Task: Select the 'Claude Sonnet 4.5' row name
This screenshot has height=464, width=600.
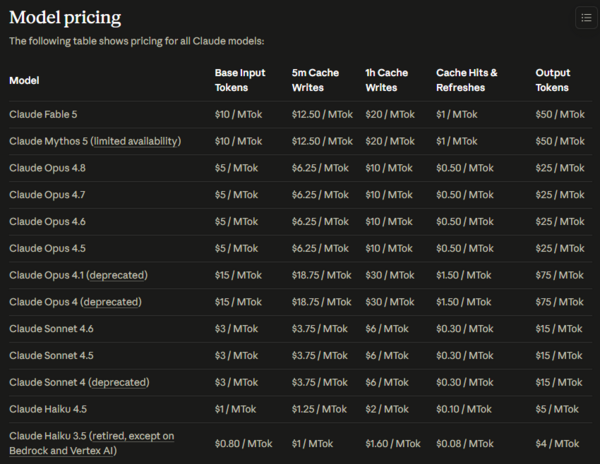Action: point(51,355)
